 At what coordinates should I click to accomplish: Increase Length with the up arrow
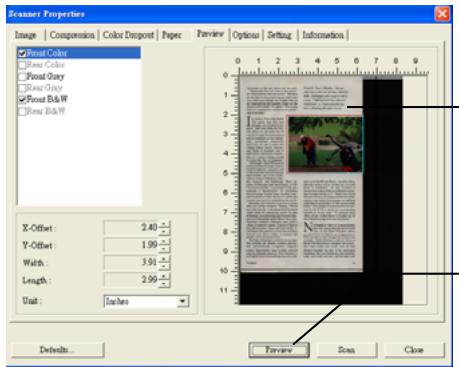164,276
